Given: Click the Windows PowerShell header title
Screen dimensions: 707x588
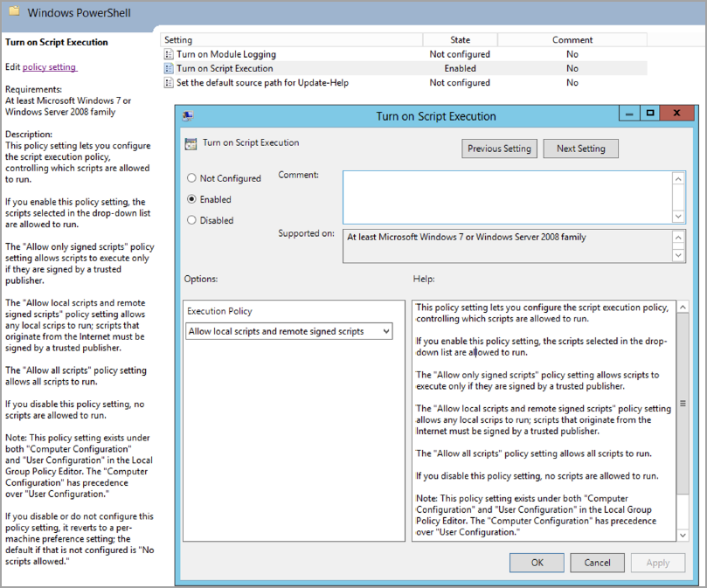Looking at the screenshot, I should coord(79,12).
